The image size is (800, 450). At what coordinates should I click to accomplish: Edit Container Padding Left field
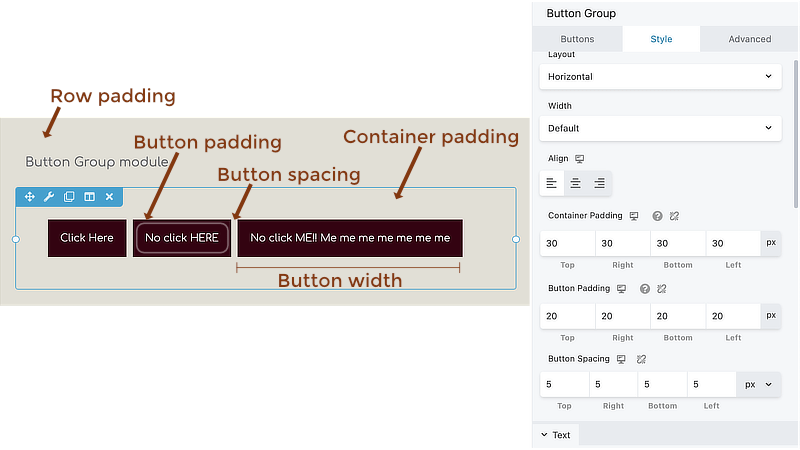click(733, 243)
